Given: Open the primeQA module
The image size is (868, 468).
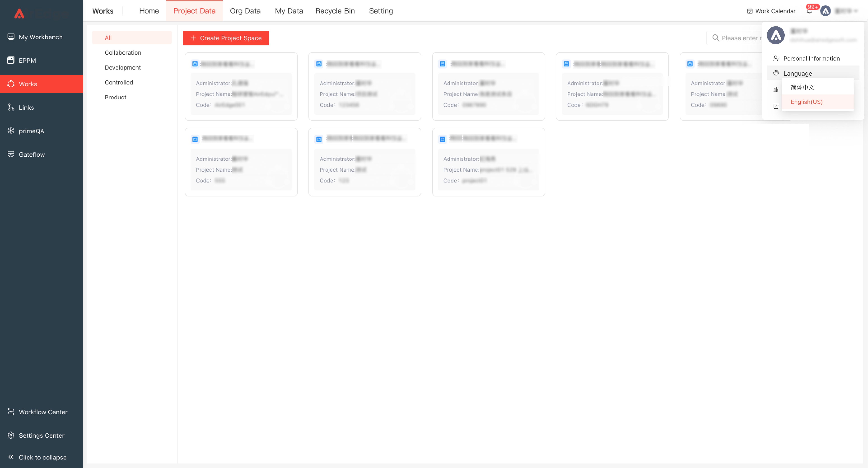Looking at the screenshot, I should pyautogui.click(x=31, y=131).
